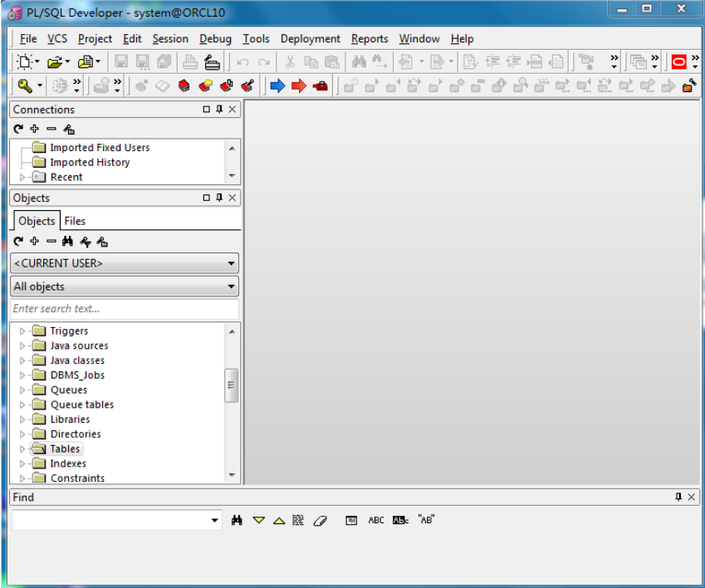Click the Log on key icon
Image resolution: width=705 pixels, height=588 pixels.
[24, 86]
